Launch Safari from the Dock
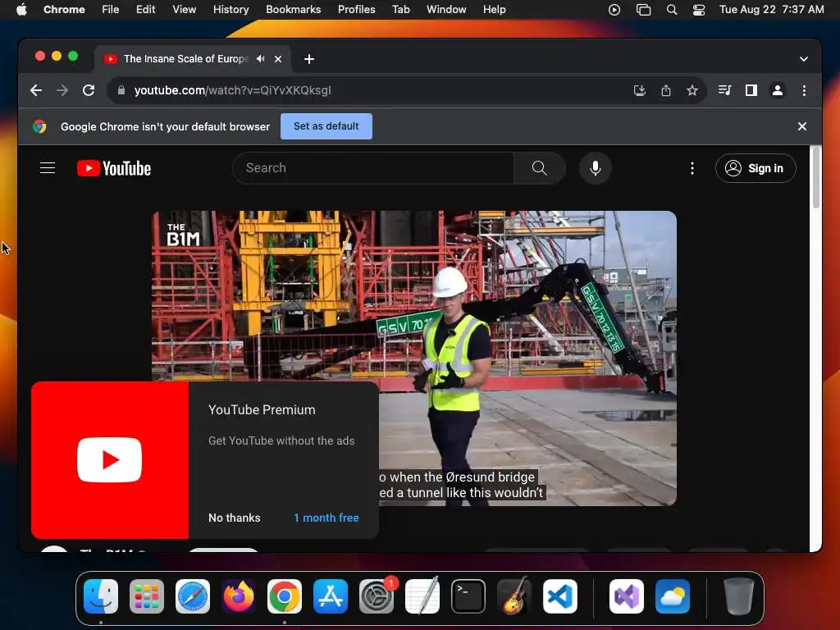Viewport: 840px width, 630px height. pyautogui.click(x=193, y=596)
